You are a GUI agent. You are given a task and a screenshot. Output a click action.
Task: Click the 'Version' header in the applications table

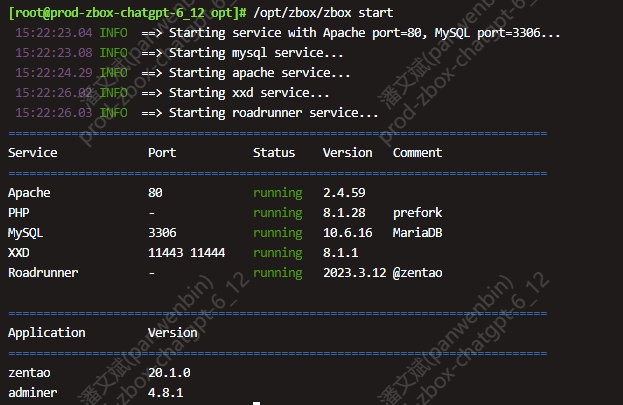click(x=172, y=333)
